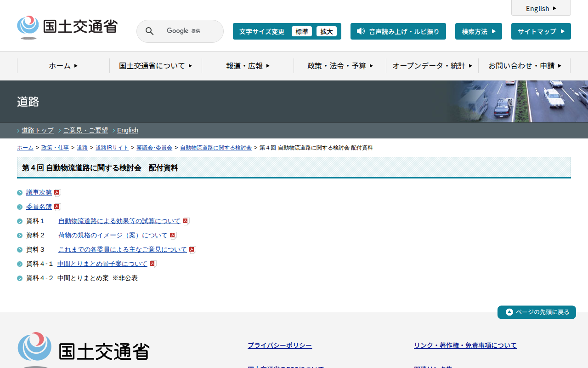Expand the オープンデータ・統計 menu
Viewport: 588px width, 368px height.
(x=432, y=66)
